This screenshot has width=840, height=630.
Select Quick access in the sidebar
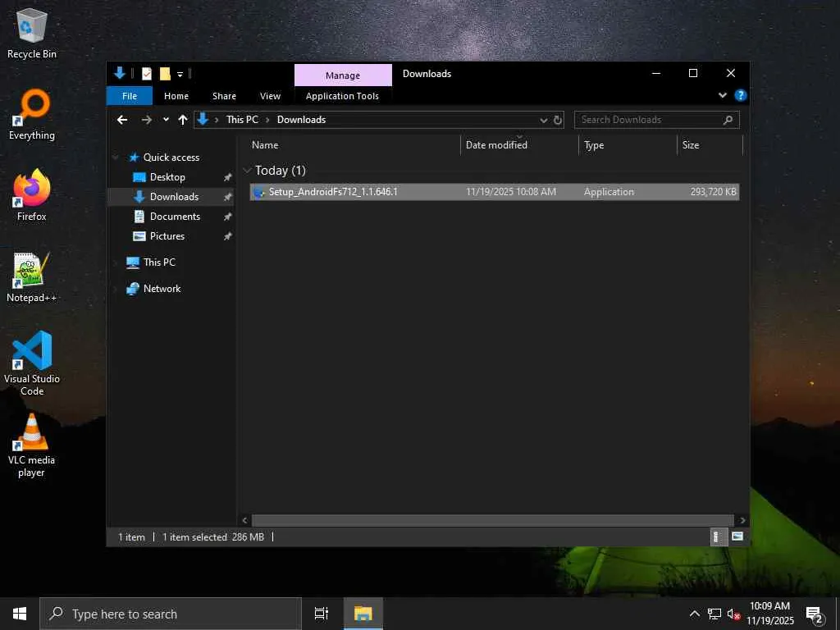pos(171,157)
